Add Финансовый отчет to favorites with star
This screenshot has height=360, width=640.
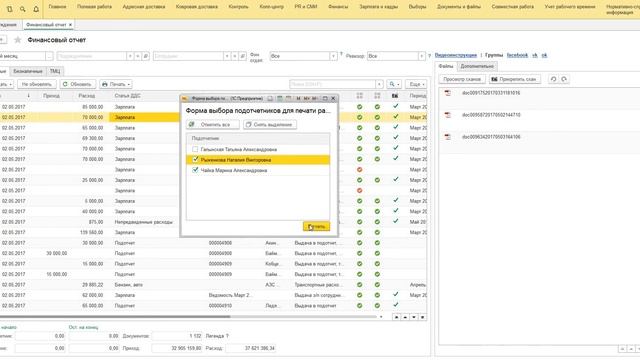coord(18,40)
